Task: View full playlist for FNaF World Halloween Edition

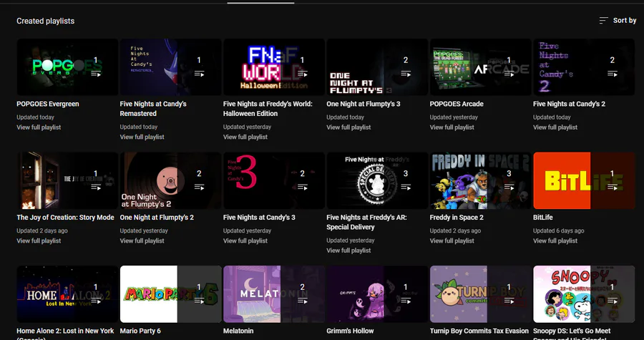Action: 245,137
